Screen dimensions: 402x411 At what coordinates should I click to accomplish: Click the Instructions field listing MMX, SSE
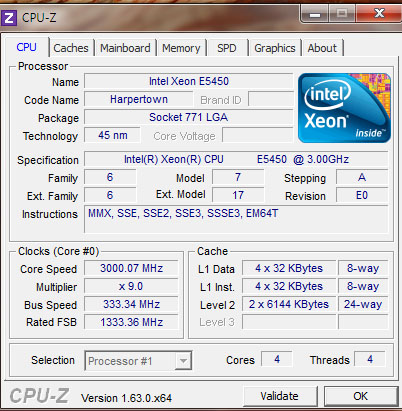[x=236, y=219]
